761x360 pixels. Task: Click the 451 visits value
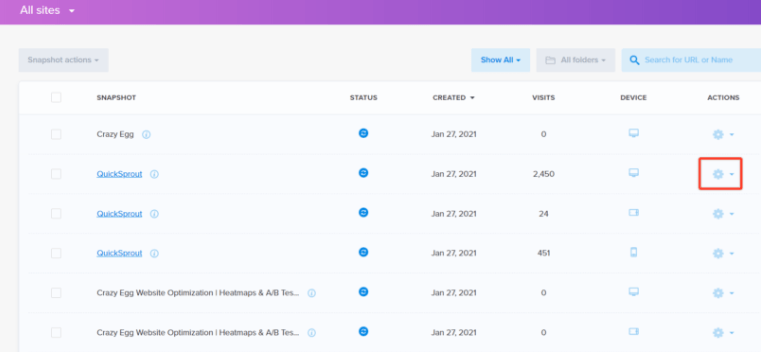coord(544,253)
